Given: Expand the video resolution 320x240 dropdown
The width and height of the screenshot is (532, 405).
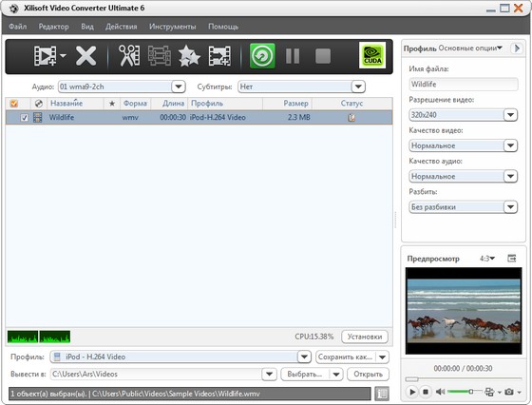Looking at the screenshot, I should pyautogui.click(x=510, y=115).
